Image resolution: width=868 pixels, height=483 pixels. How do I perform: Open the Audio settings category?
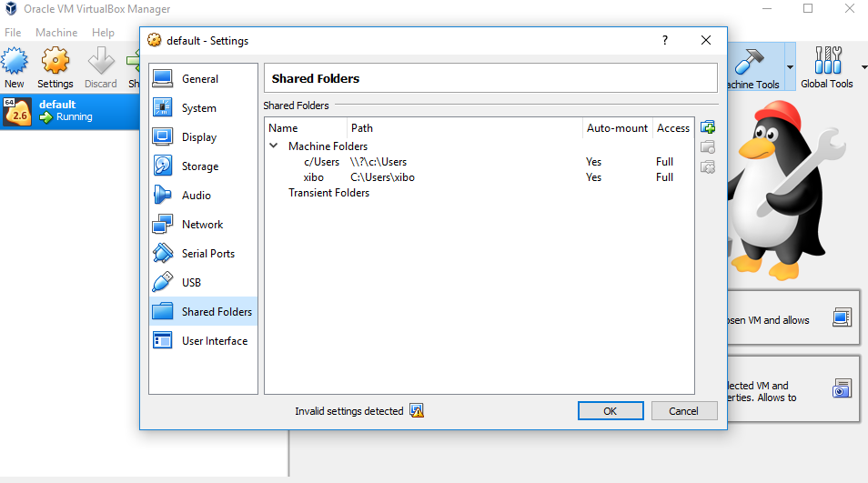pos(203,196)
